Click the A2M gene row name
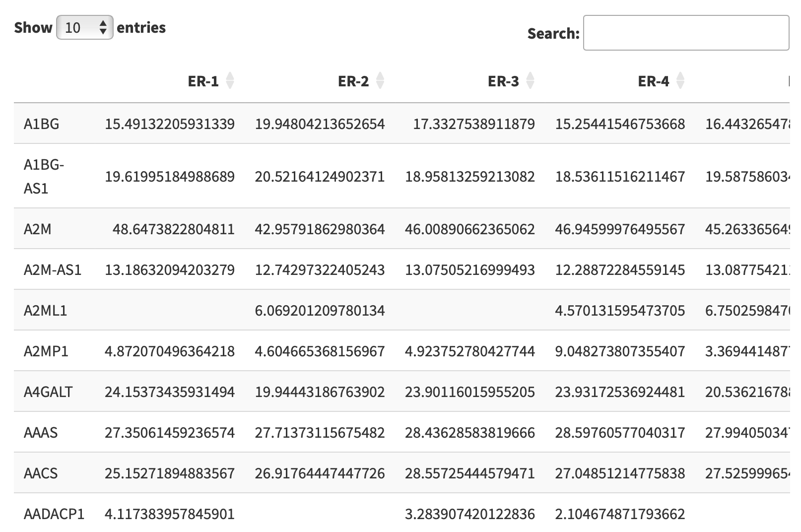The width and height of the screenshot is (801, 532). pos(37,229)
